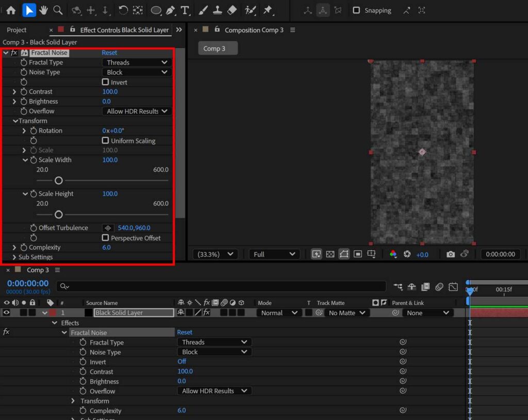Open Comp 3 timeline panel menu
Viewport: 528px width, 420px height.
[x=58, y=270]
